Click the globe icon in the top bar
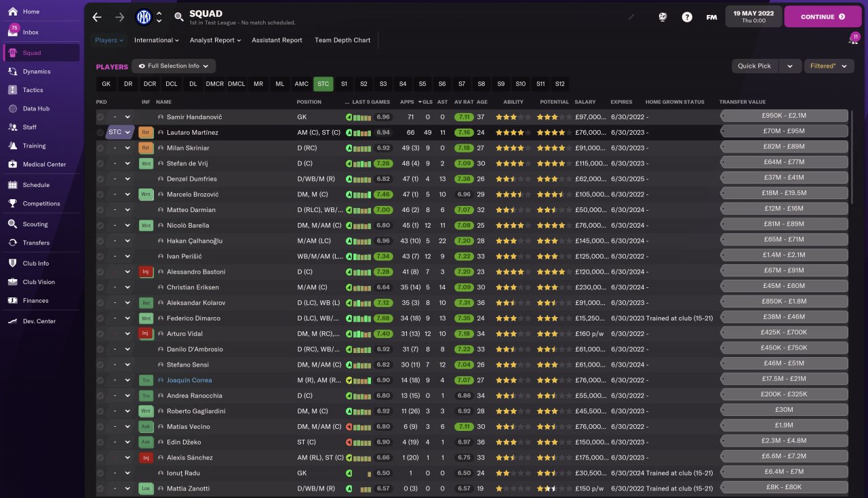 (663, 17)
